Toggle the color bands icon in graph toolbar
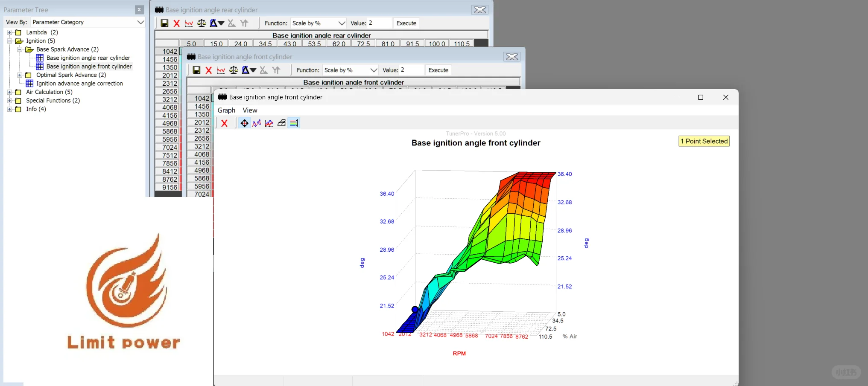The height and width of the screenshot is (386, 868). (x=294, y=123)
